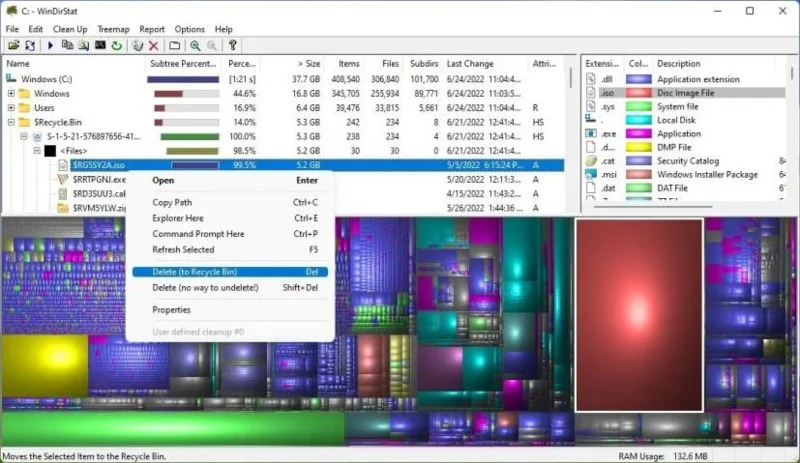This screenshot has height=463, width=800.
Task: Click the Explorer Here toolbar icon
Action: [83, 45]
